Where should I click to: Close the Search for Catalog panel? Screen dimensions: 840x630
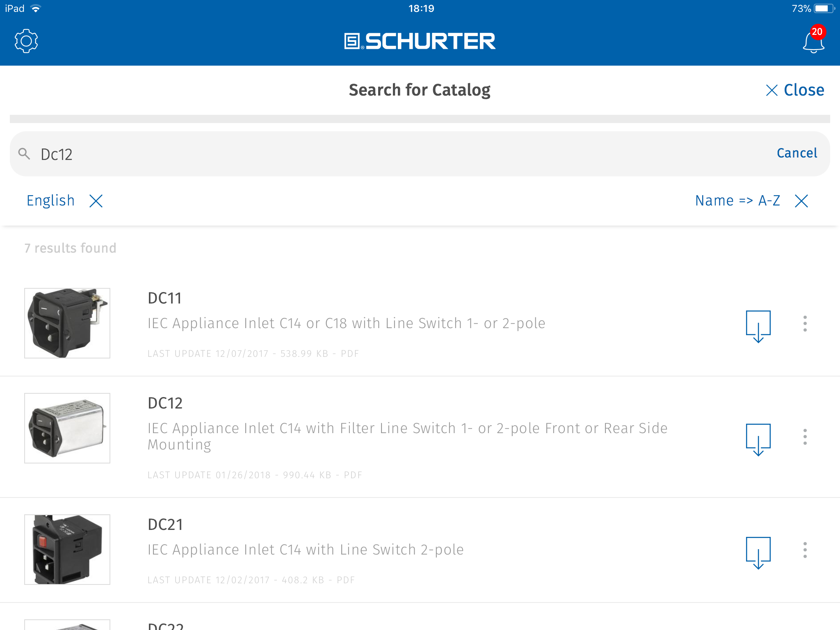(x=795, y=90)
